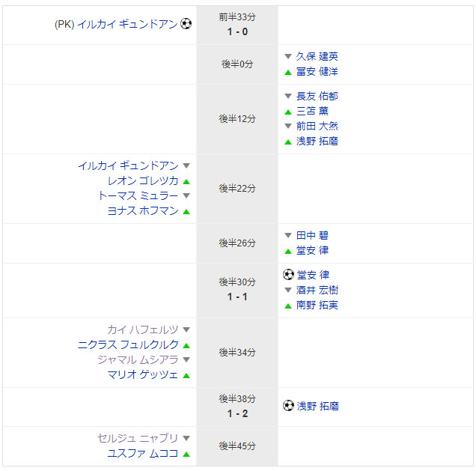Click the green sub-in arrow beside ユスファ ムココ
Viewport: 476px width, 471px height.
point(186,455)
